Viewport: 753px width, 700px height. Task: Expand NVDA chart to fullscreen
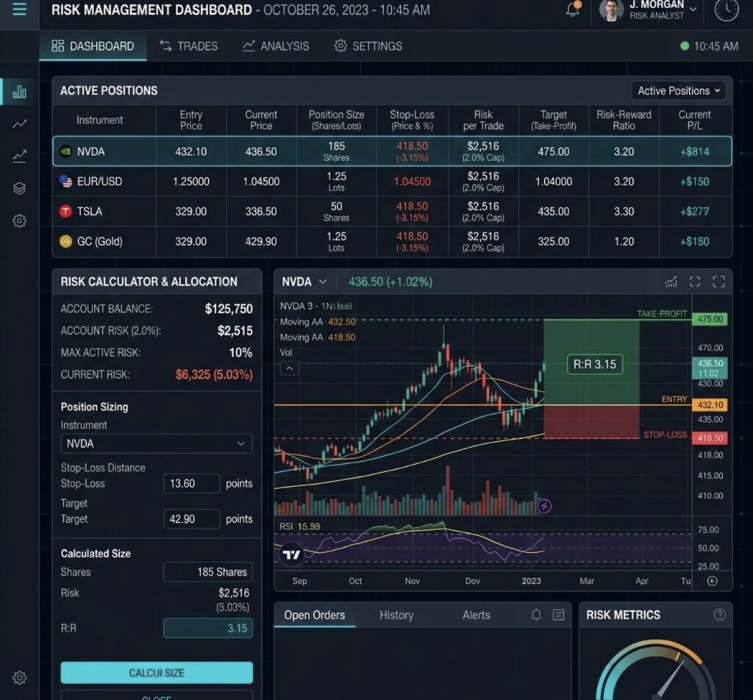(719, 282)
